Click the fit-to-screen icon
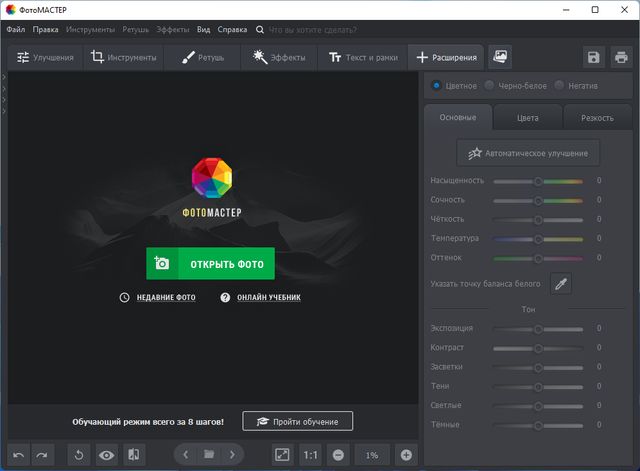The width and height of the screenshot is (640, 471). tap(283, 455)
